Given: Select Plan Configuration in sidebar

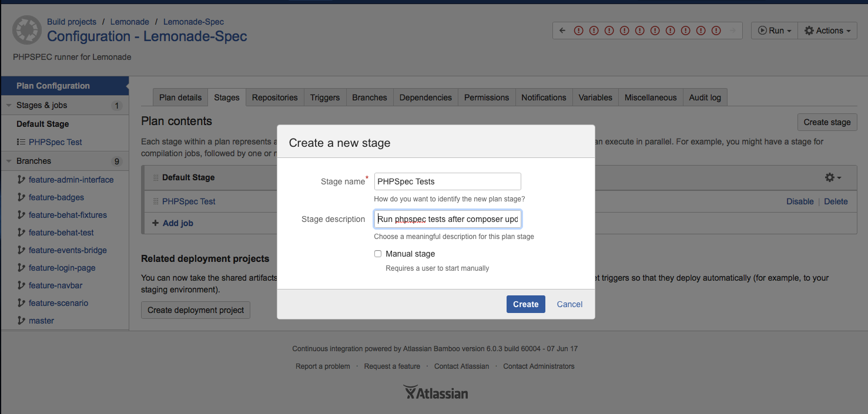Looking at the screenshot, I should 65,86.
